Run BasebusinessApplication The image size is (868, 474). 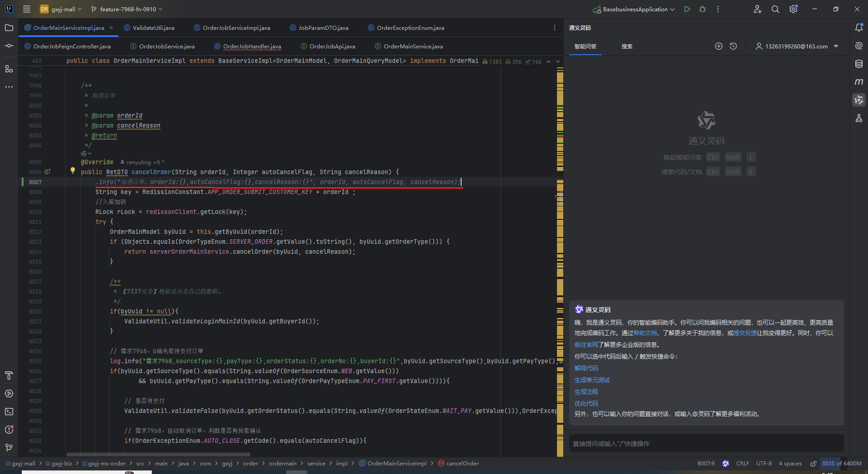coord(687,9)
